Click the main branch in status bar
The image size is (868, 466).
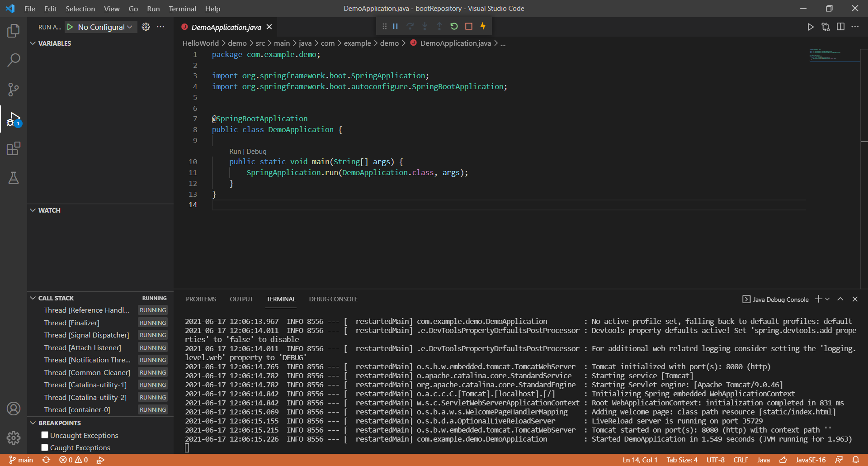21,460
